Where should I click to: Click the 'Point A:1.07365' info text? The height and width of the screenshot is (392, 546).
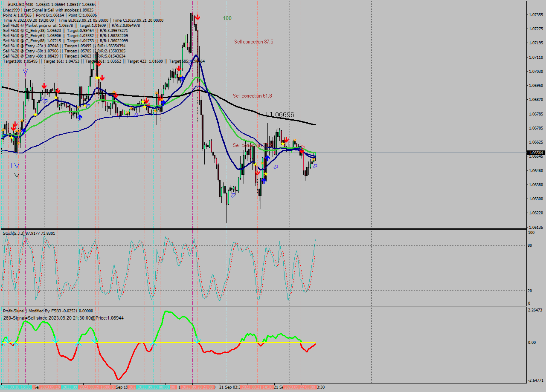point(17,15)
